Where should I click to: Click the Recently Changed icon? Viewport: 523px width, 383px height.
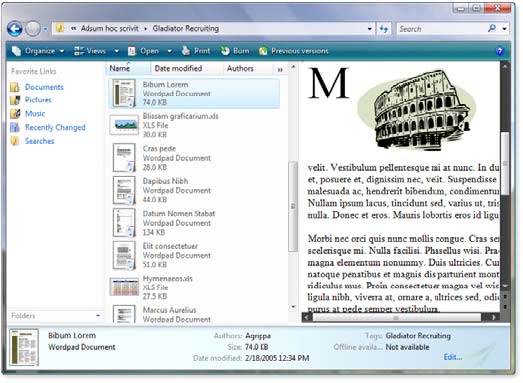[15, 127]
